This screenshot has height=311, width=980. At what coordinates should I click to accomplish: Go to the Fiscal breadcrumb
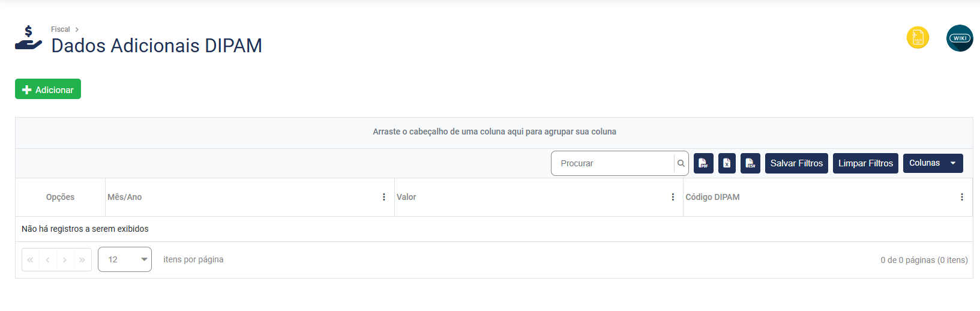point(60,29)
